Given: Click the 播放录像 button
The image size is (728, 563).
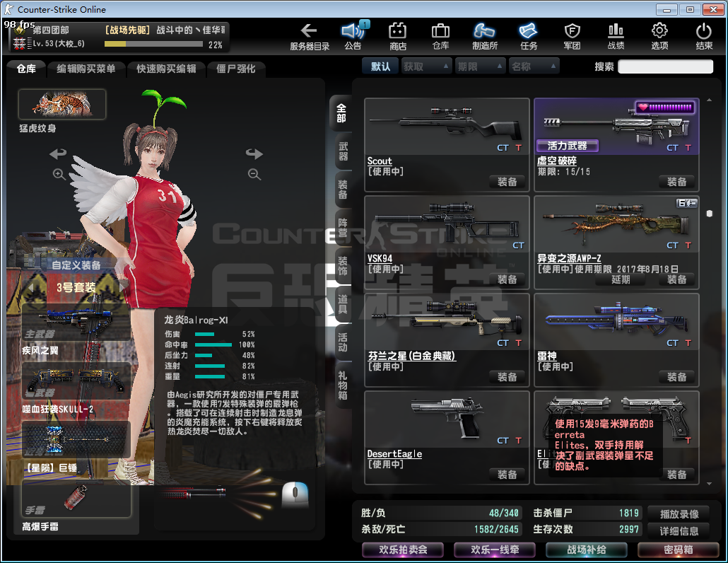Looking at the screenshot, I should coord(679,514).
